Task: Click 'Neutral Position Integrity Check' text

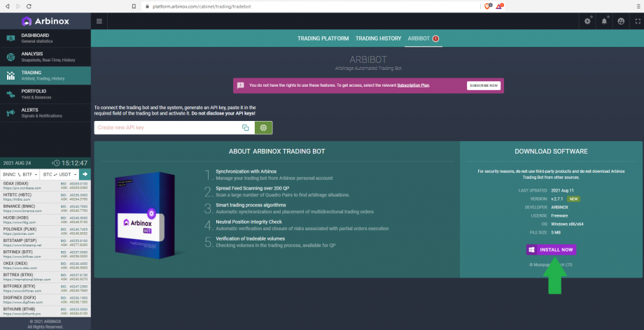Action: click(249, 222)
